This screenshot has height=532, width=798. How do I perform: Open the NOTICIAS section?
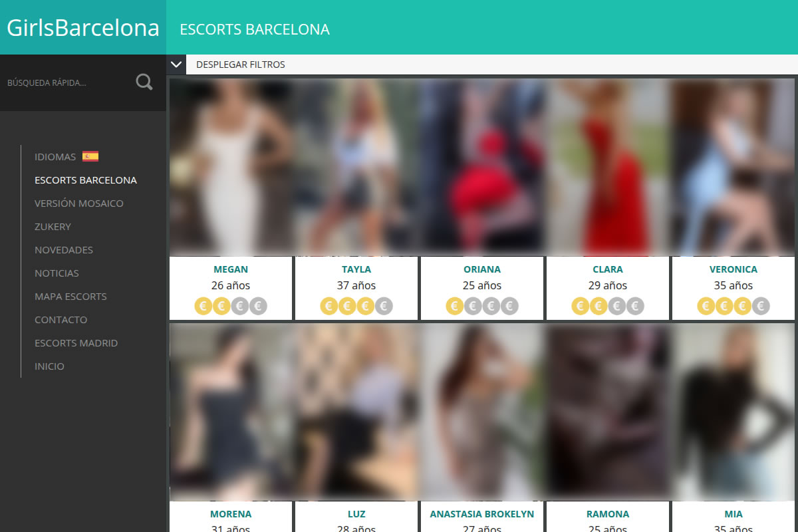pyautogui.click(x=57, y=273)
